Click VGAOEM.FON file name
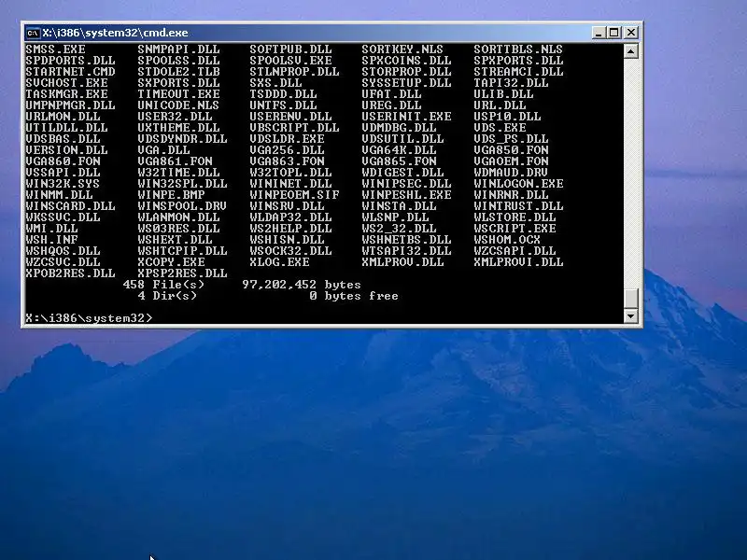The height and width of the screenshot is (560, 747). 511,161
